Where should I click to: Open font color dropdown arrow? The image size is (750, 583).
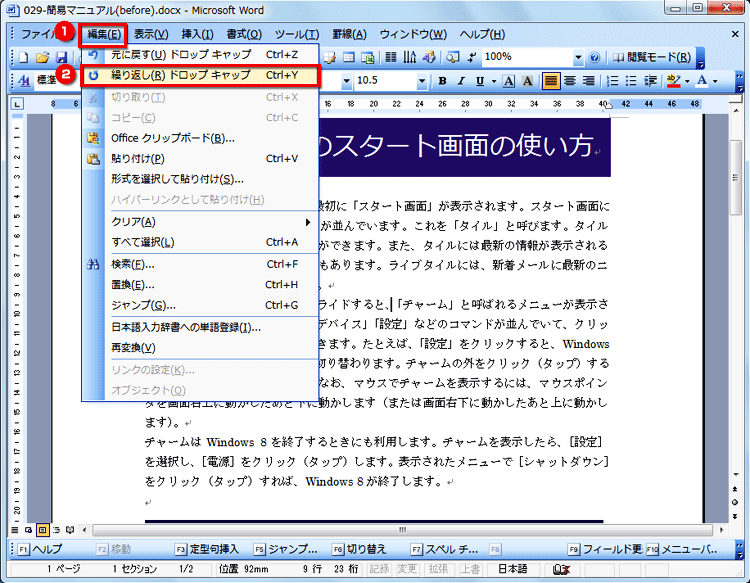[x=715, y=81]
